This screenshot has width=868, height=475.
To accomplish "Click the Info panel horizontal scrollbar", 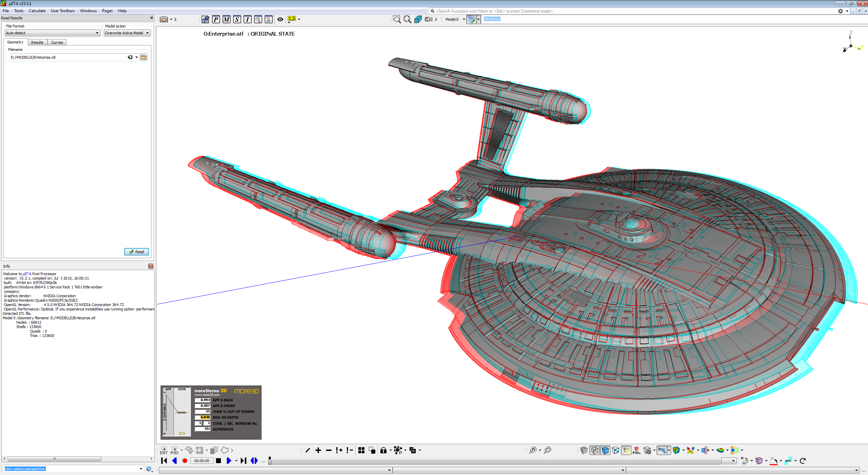I will (54, 459).
